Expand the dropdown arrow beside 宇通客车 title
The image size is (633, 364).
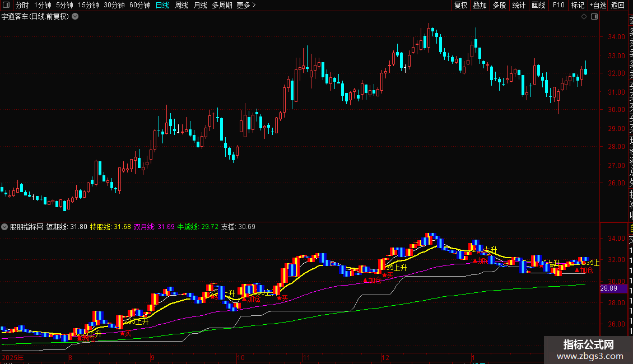coord(75,16)
